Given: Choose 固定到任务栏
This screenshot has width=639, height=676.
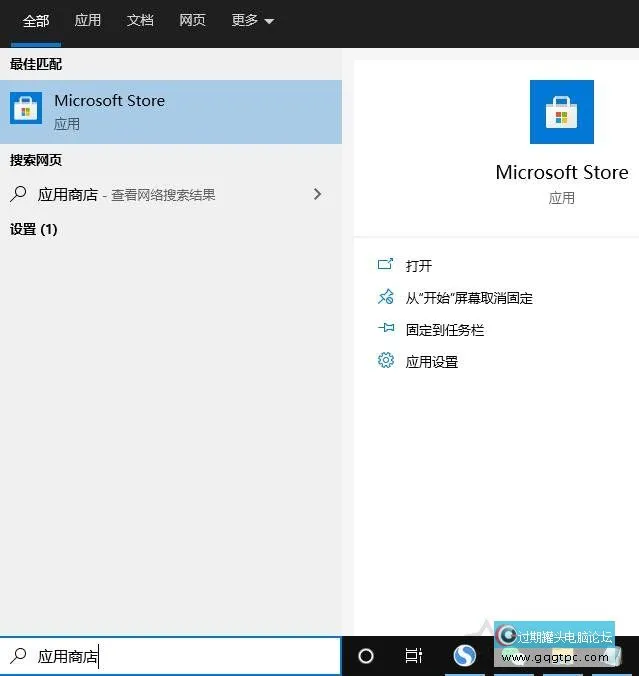Looking at the screenshot, I should [445, 330].
